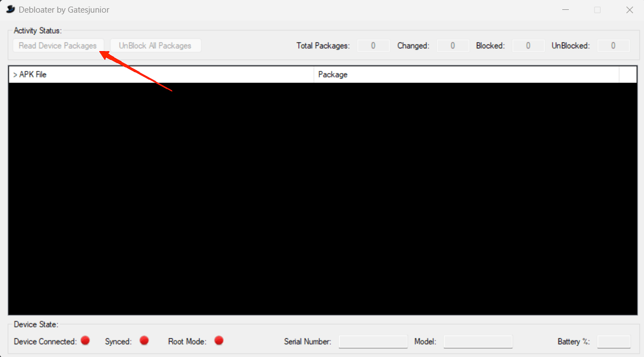Click the Changed count field

point(453,46)
